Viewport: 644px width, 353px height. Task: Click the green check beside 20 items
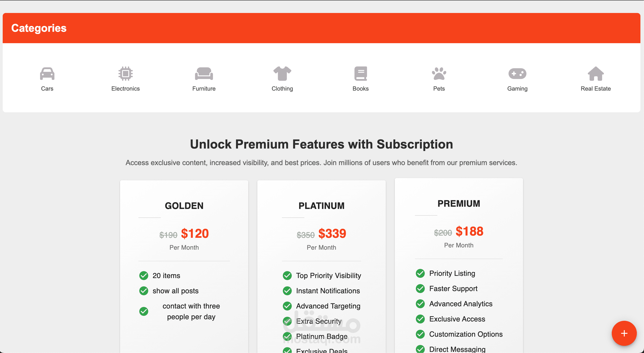[144, 276]
